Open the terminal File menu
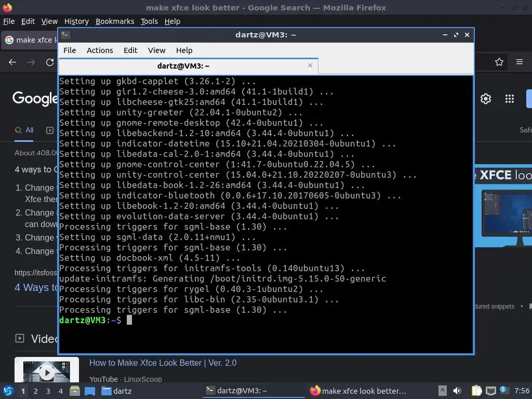532x399 pixels. (70, 50)
